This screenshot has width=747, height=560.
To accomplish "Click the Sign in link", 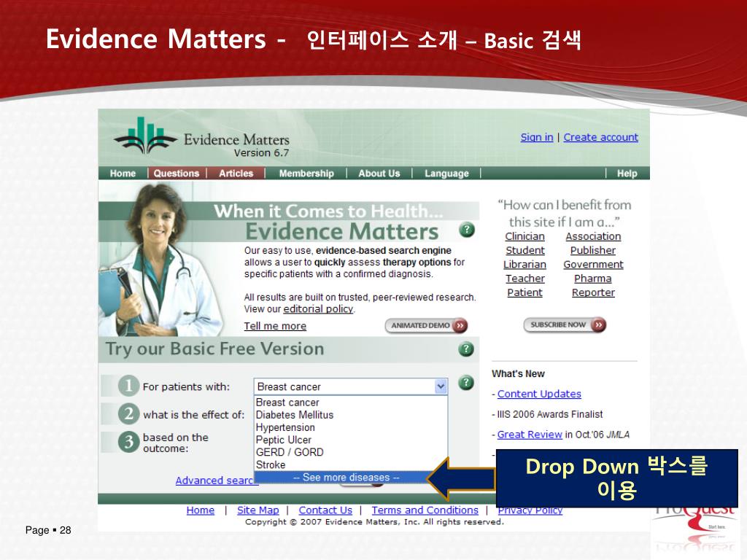I will point(537,137).
